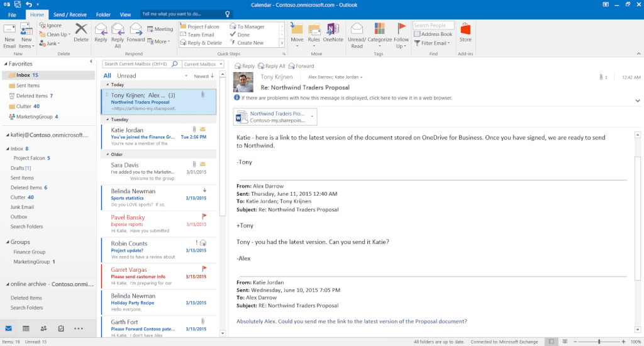Click the Ignore conversation icon
This screenshot has height=346, width=644.
(x=42, y=25)
